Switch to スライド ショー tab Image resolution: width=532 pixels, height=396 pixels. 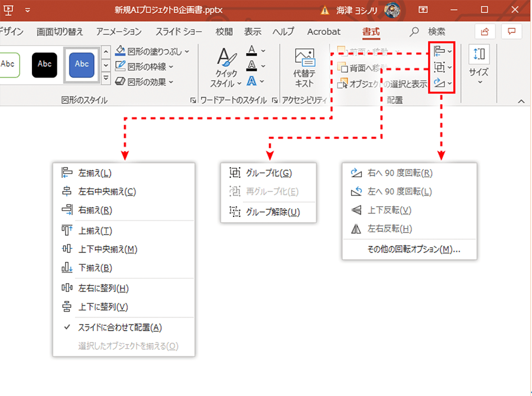tap(179, 31)
